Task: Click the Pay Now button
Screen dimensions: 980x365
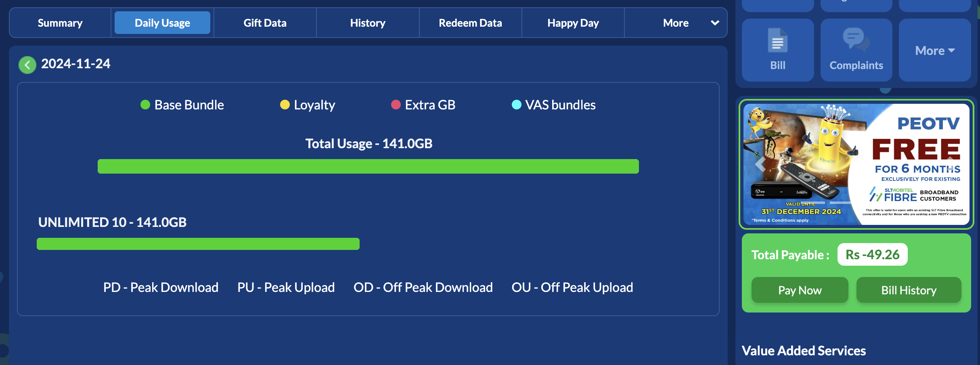Action: click(x=800, y=290)
